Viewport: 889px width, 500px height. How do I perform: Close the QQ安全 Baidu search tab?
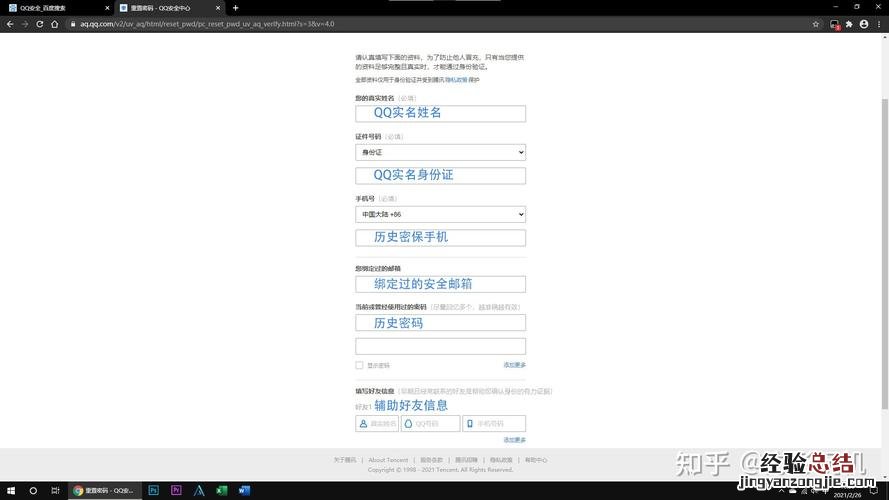click(x=107, y=8)
